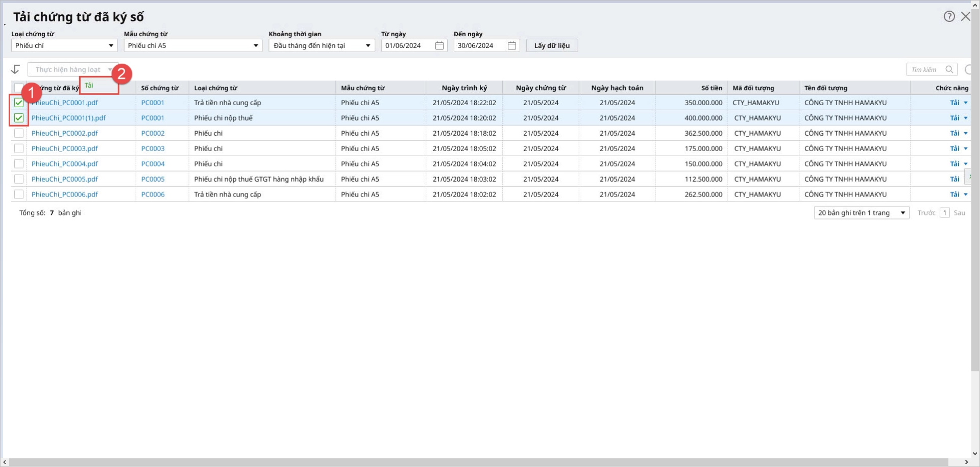Click the search magnifier icon
Viewport: 980px width, 467px height.
tap(949, 69)
